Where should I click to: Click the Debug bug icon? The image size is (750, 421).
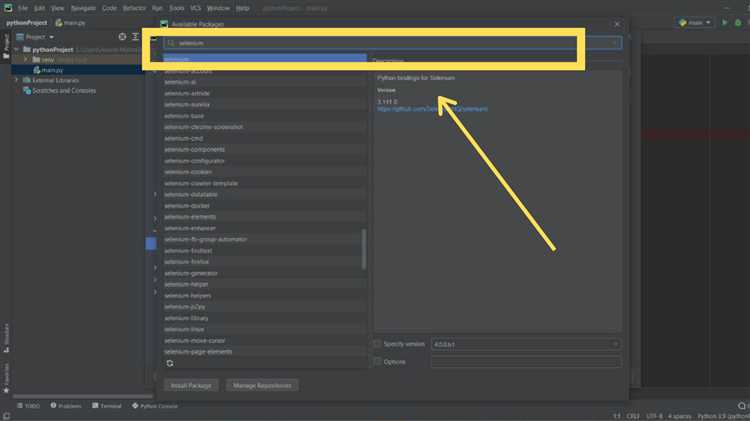click(x=738, y=22)
